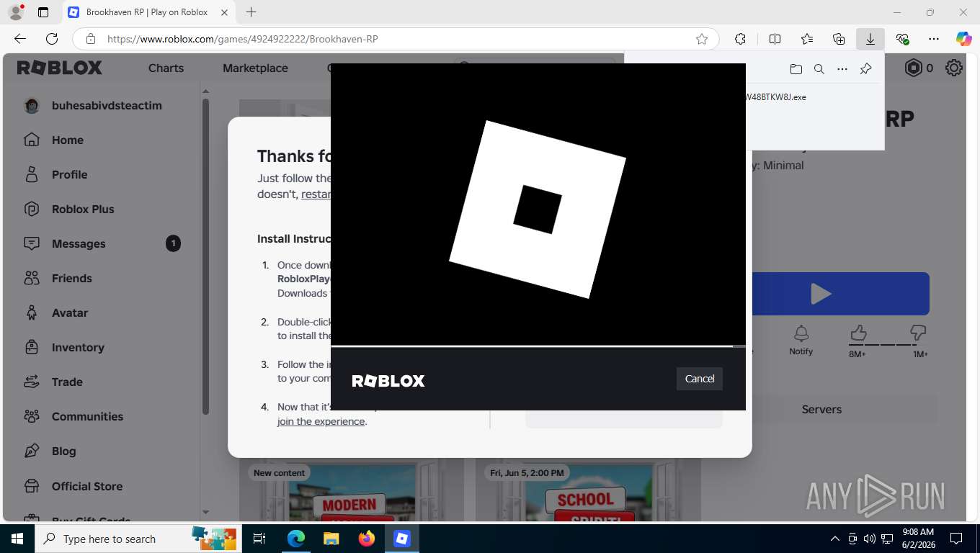Open browser Extensions icon
The image size is (980, 553).
click(740, 39)
